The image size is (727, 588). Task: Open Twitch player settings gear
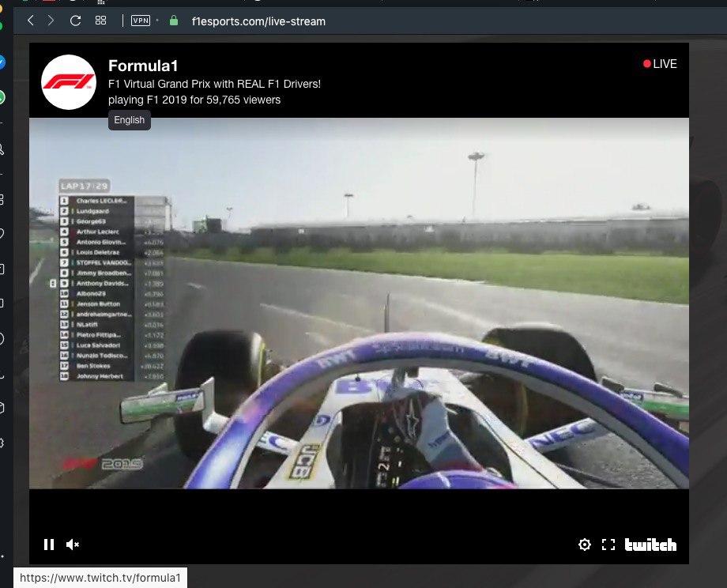click(x=585, y=545)
